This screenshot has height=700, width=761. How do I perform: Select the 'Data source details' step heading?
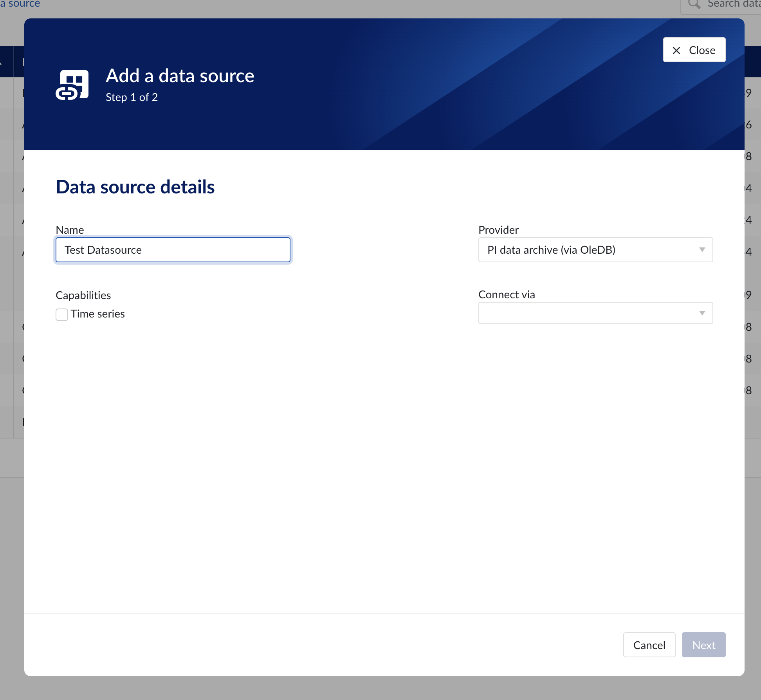point(135,187)
